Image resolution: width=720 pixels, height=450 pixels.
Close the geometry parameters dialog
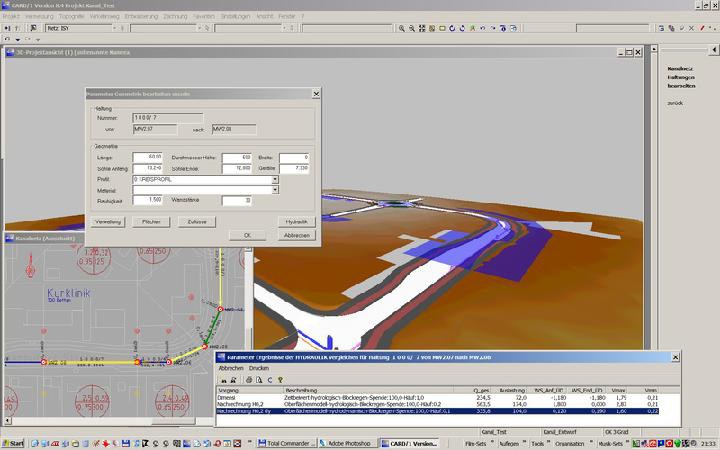[x=316, y=94]
